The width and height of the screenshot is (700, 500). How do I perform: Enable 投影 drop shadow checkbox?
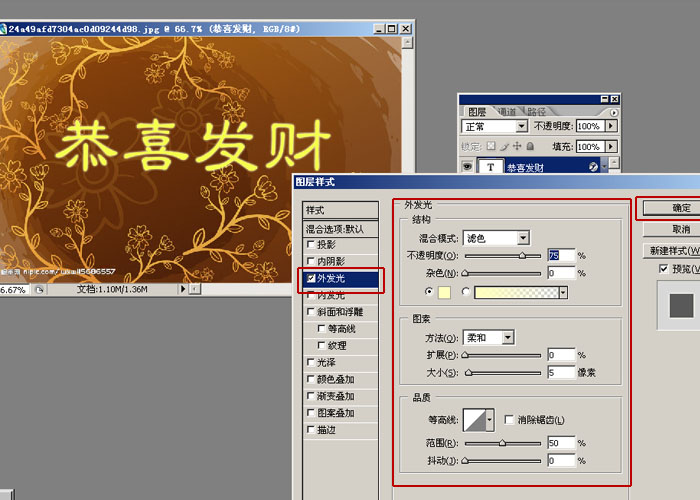coord(311,244)
